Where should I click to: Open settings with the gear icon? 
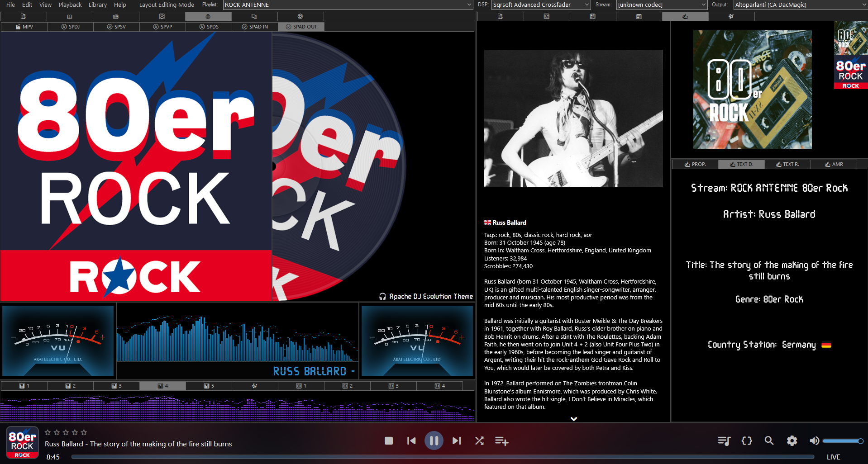792,440
